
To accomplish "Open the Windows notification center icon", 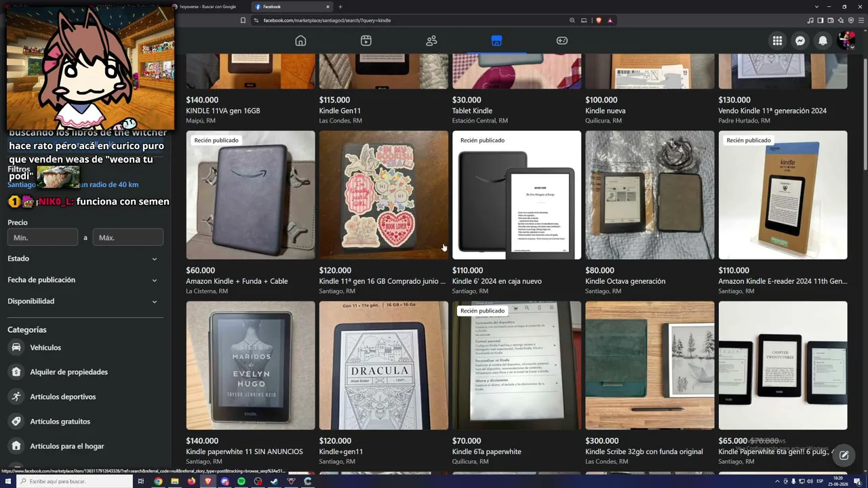I will pyautogui.click(x=857, y=481).
